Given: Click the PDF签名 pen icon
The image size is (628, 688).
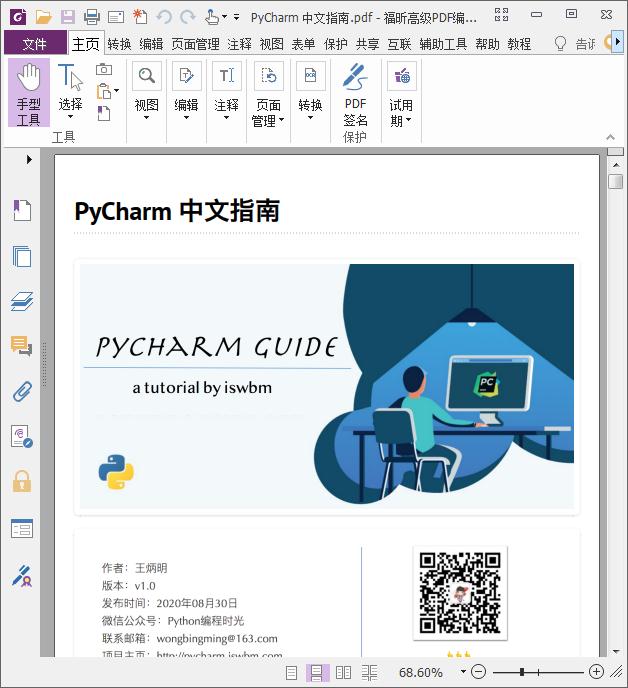Looking at the screenshot, I should 355,77.
